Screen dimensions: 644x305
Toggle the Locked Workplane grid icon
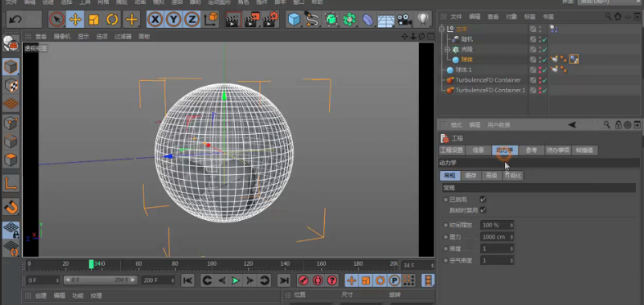(x=11, y=231)
